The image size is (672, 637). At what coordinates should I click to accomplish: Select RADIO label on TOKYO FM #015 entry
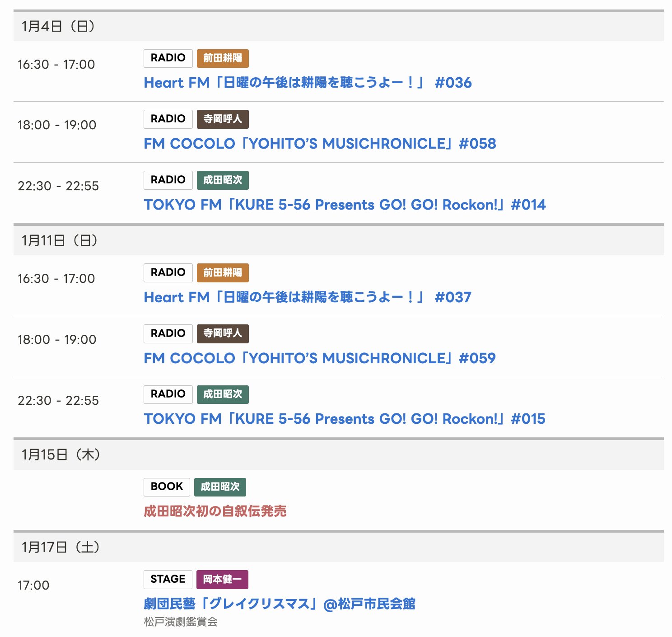point(168,394)
